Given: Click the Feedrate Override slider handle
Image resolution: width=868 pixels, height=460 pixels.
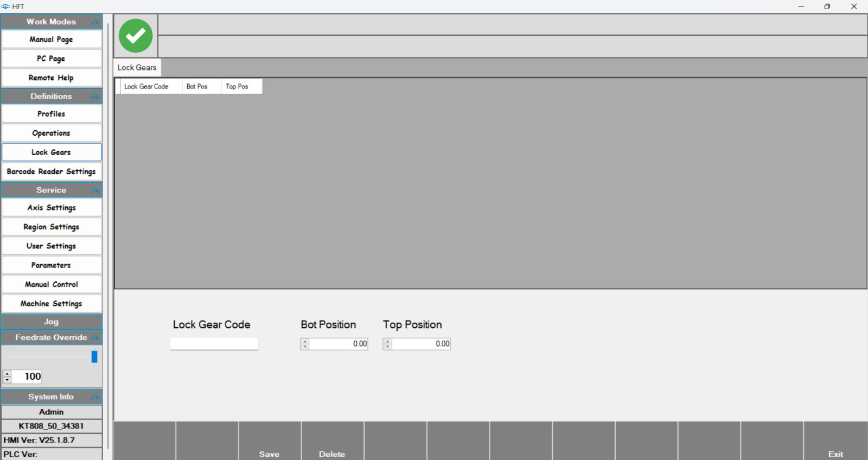Looking at the screenshot, I should click(94, 356).
